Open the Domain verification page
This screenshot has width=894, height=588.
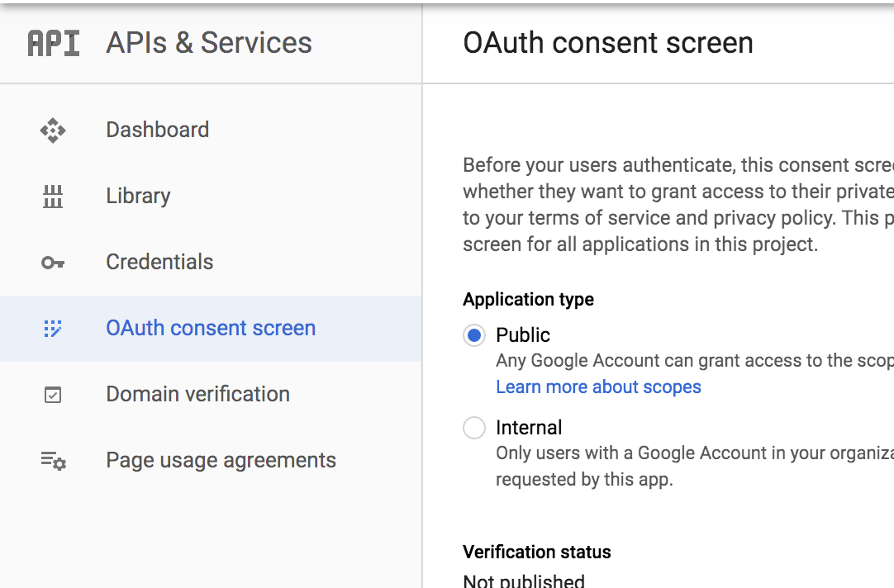[198, 395]
